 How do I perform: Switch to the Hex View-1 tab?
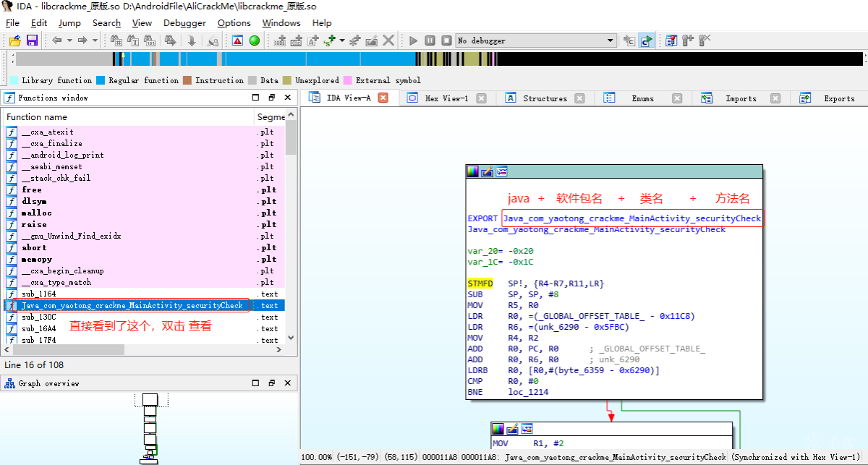click(446, 98)
